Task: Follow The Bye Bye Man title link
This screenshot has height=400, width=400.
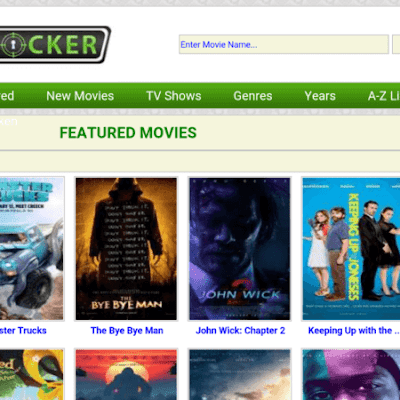Action: pyautogui.click(x=127, y=331)
